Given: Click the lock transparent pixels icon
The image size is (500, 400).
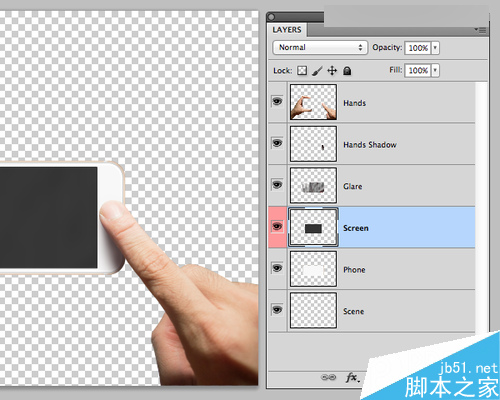Looking at the screenshot, I should pyautogui.click(x=302, y=71).
